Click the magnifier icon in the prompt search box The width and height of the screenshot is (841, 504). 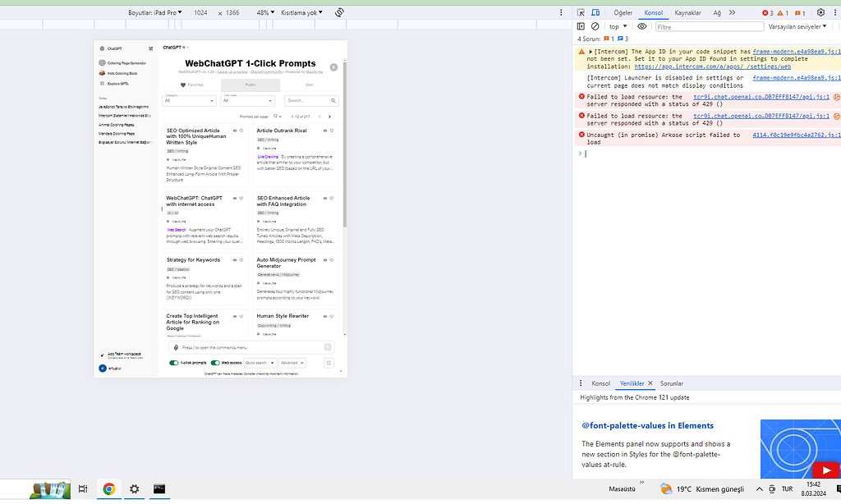333,101
